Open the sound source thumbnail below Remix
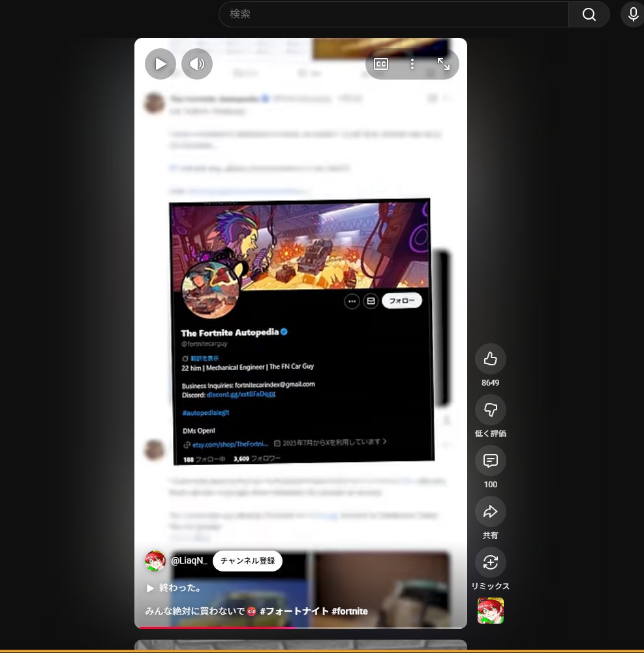Screen dimensions: 644x653 (x=490, y=611)
